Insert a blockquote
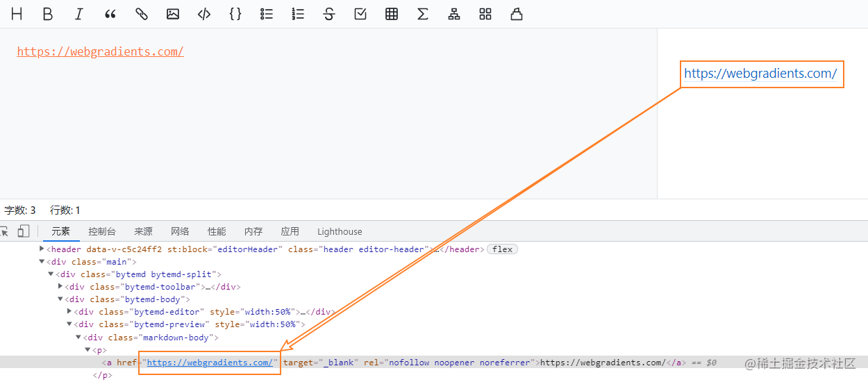868x382 pixels. (110, 14)
